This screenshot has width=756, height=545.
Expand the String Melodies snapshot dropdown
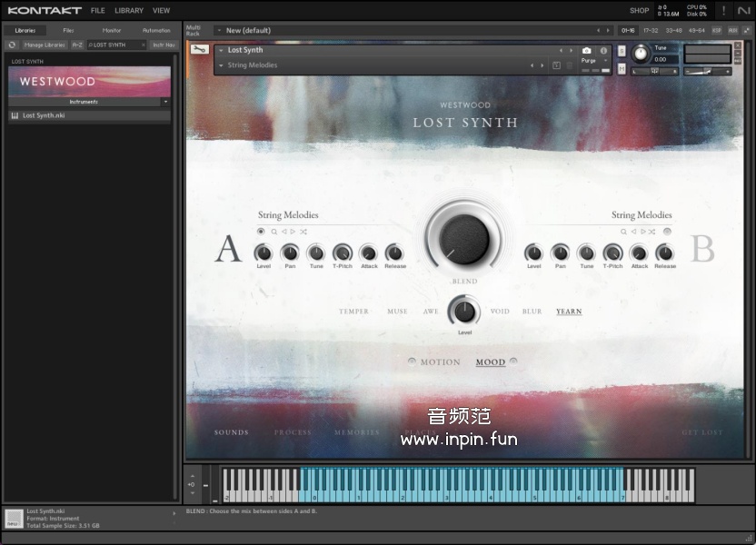tap(222, 65)
